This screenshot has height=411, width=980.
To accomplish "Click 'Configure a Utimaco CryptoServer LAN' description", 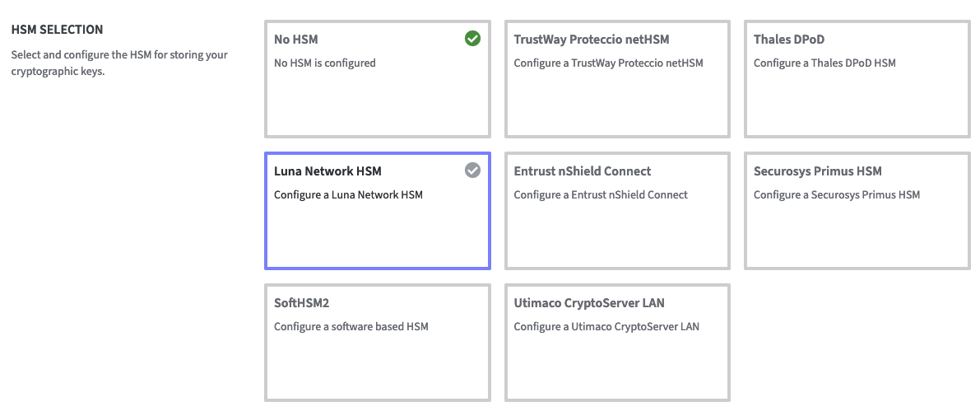I will (x=606, y=327).
